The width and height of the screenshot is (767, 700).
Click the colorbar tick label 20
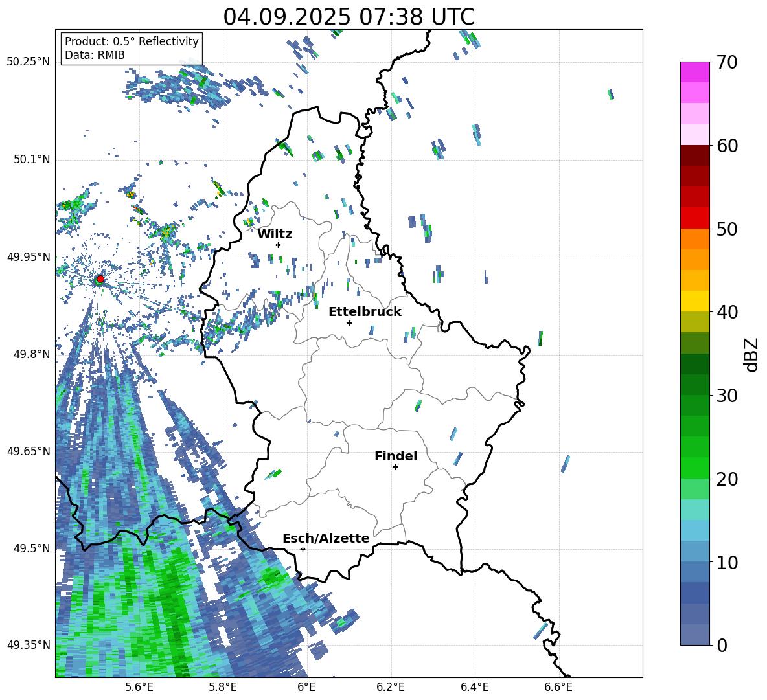click(727, 479)
